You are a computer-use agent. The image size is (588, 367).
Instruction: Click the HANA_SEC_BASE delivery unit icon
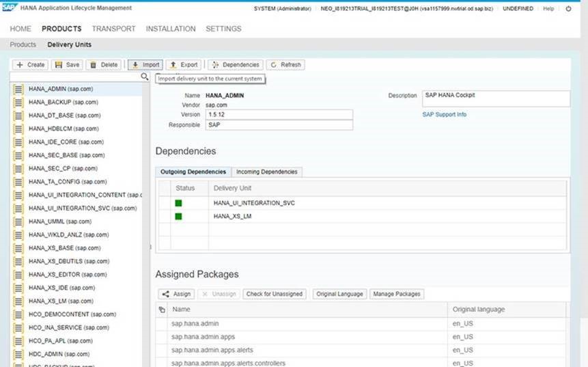18,155
